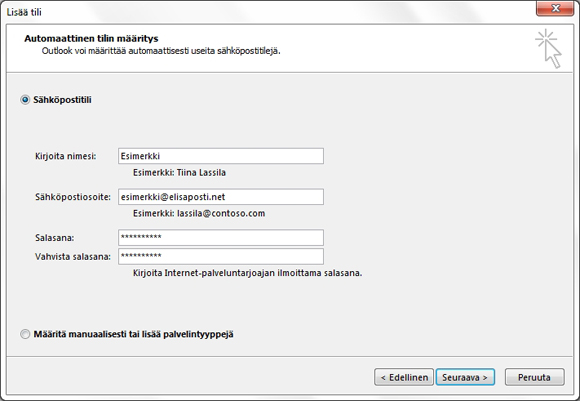Select the Sähköpostitili radio button
The height and width of the screenshot is (401, 580).
point(25,100)
